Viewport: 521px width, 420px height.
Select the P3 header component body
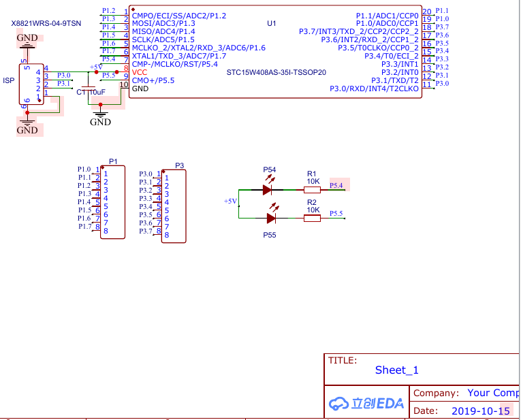[174, 206]
